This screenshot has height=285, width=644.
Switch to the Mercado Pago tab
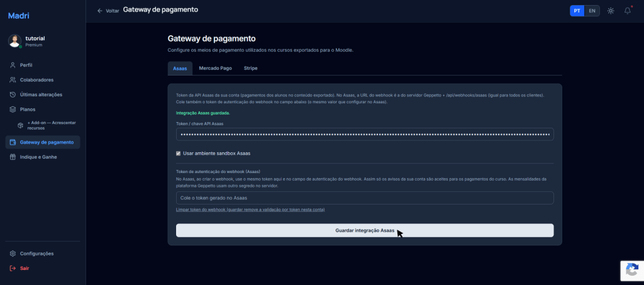215,68
